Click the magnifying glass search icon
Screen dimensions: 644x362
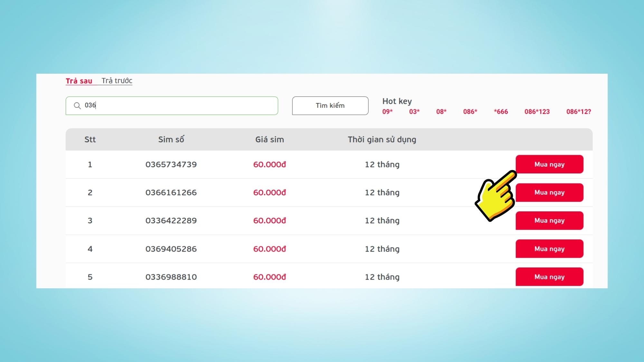click(77, 106)
